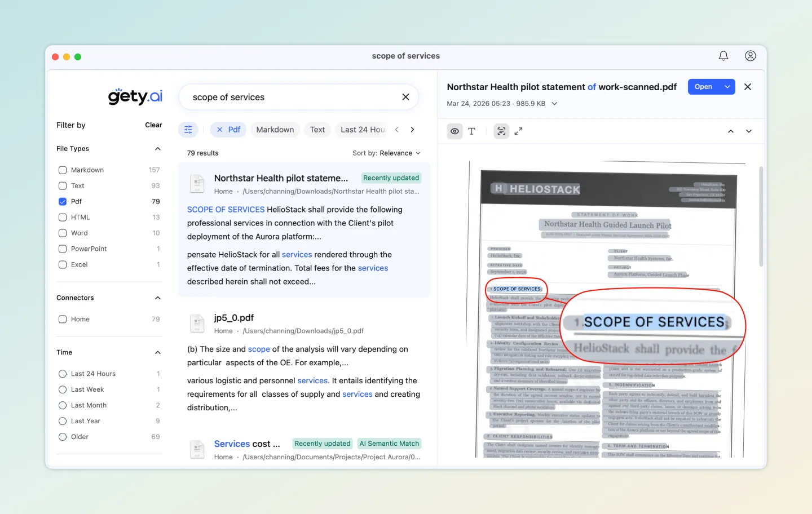Collapse the File Types section
812x514 pixels.
coord(157,149)
